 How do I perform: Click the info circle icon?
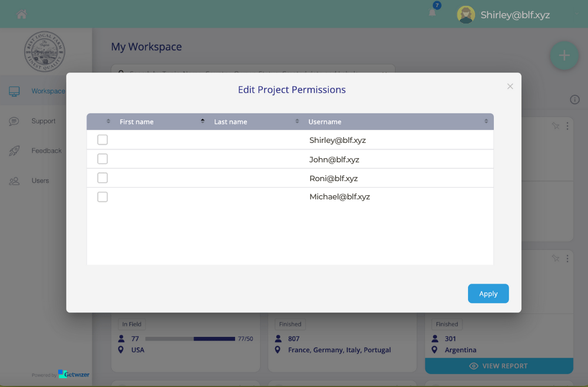[574, 100]
